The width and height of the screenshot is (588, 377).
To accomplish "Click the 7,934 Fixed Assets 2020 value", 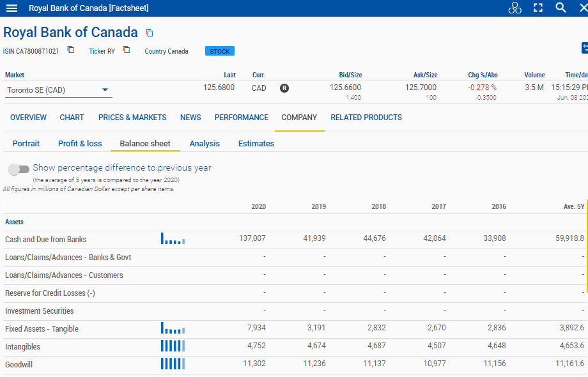I will pos(256,328).
